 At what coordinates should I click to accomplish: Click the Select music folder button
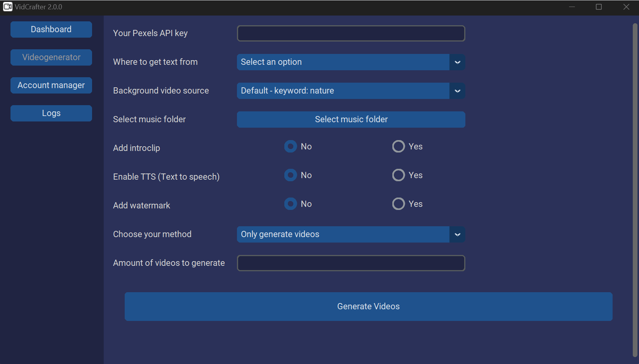pyautogui.click(x=351, y=120)
